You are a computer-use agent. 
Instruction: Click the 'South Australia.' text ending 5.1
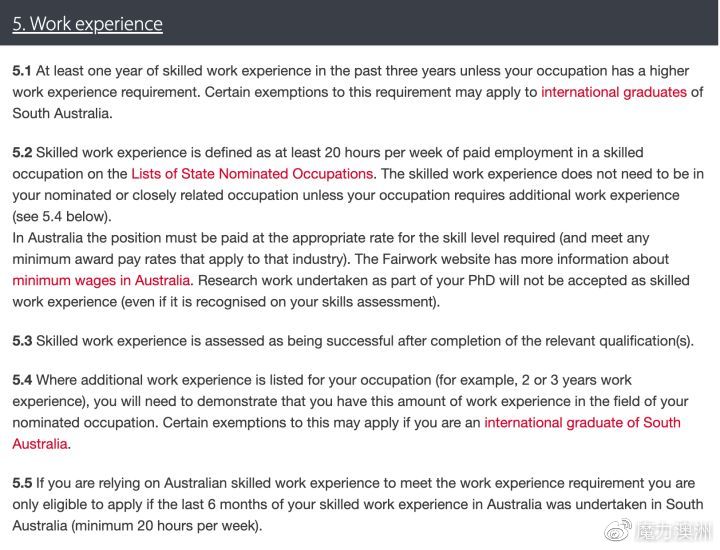(x=62, y=113)
